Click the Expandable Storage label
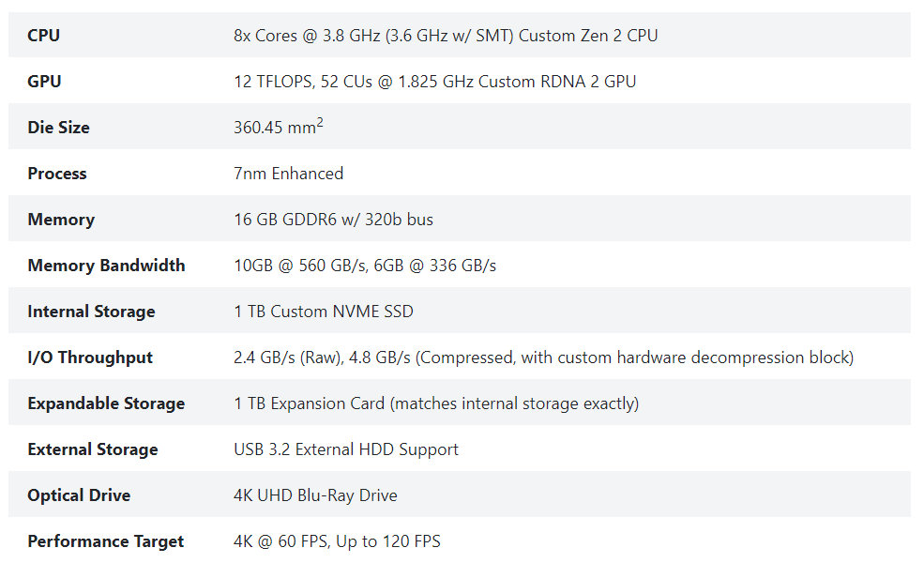Image resolution: width=924 pixels, height=563 pixels. point(106,403)
